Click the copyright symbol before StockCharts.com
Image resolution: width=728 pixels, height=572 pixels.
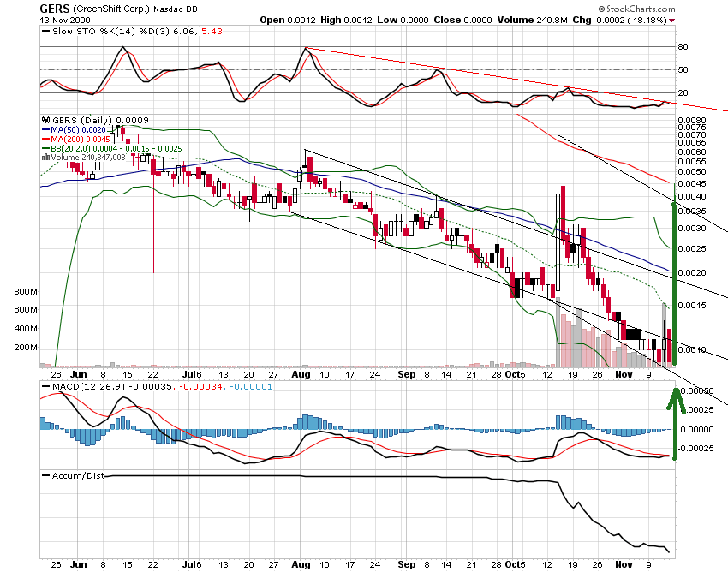602,9
